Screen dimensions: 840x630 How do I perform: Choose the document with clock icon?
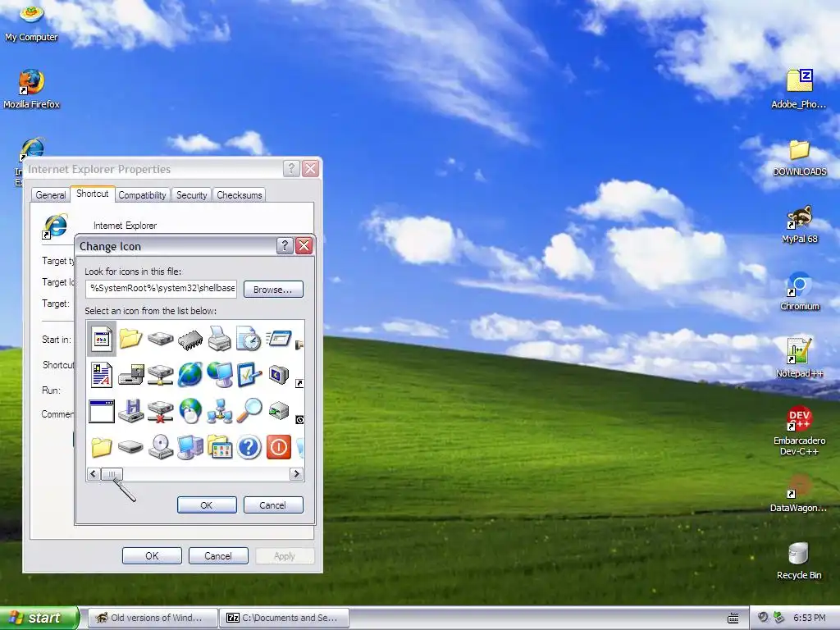[x=249, y=339]
